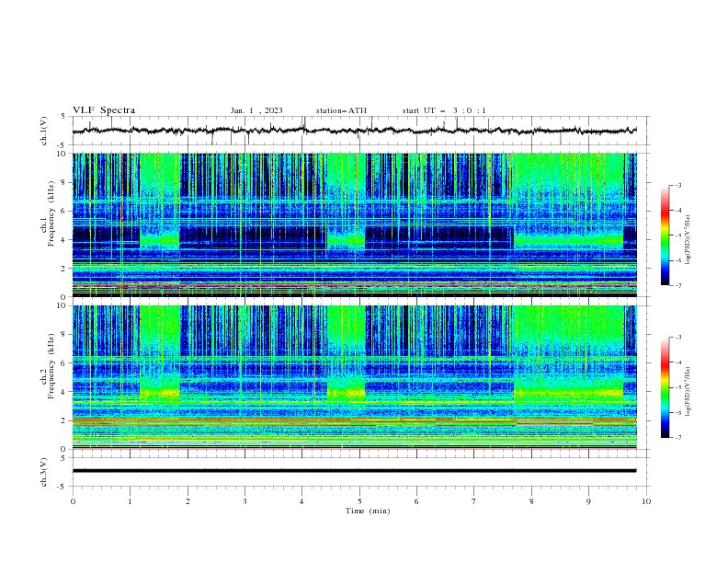The height and width of the screenshot is (563, 728).
Task: Click the "-4" tick on ch.2 color bar
Action: pos(678,362)
